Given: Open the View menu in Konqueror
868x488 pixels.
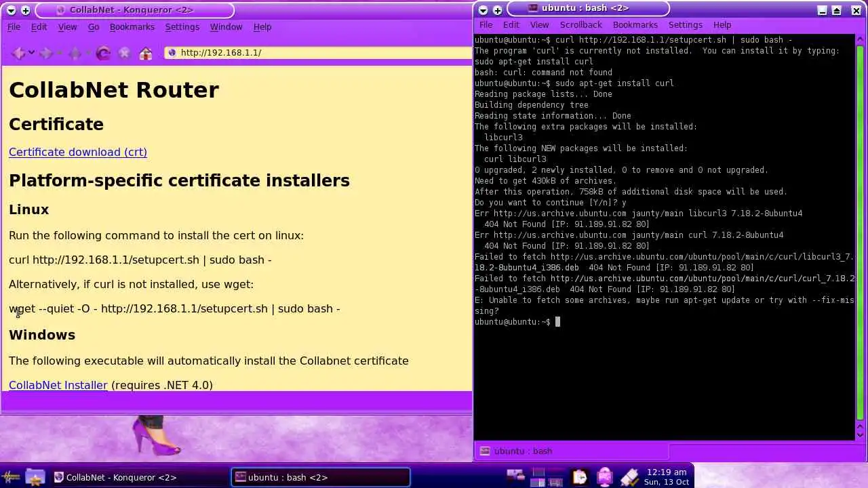Looking at the screenshot, I should (x=67, y=27).
